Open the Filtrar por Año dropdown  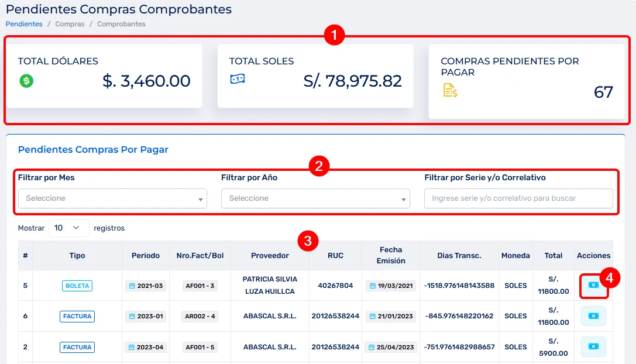point(315,198)
